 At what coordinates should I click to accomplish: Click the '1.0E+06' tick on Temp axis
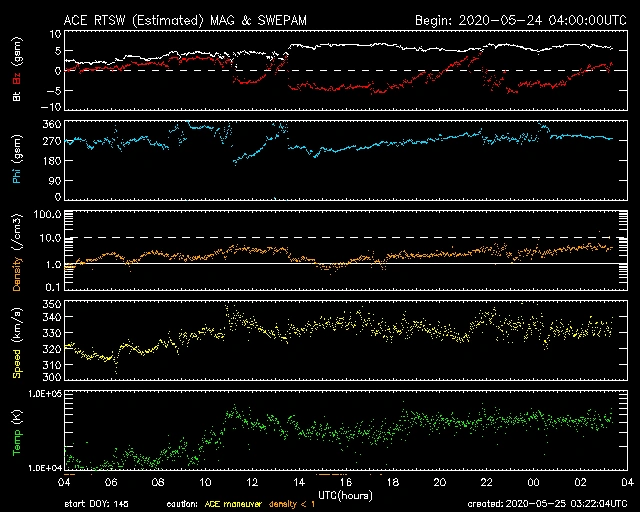[45, 394]
